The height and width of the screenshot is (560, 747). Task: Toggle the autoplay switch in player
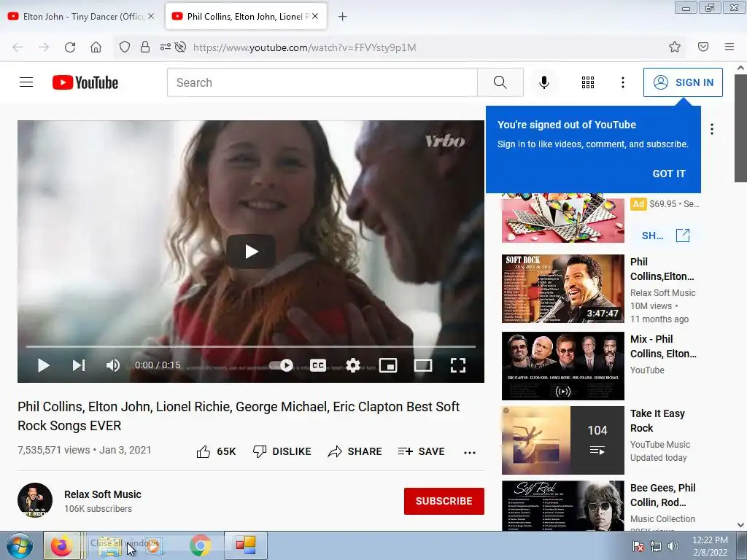point(281,365)
